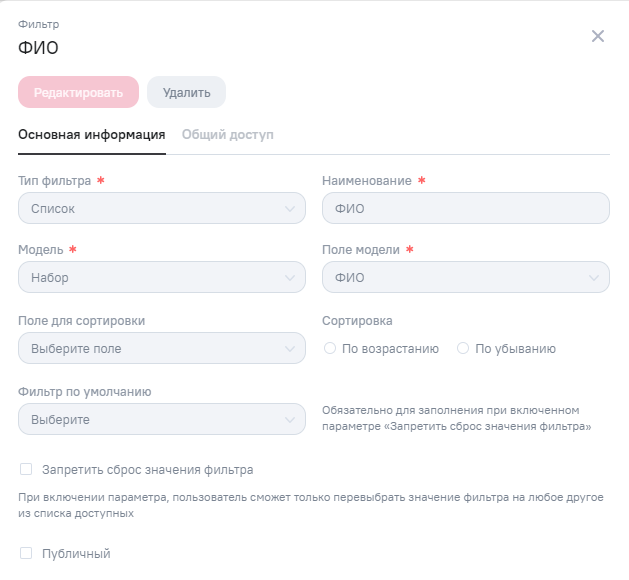This screenshot has height=580, width=629.
Task: Click the chevron arrow in Фильтр по умолчанию
Action: (x=290, y=420)
